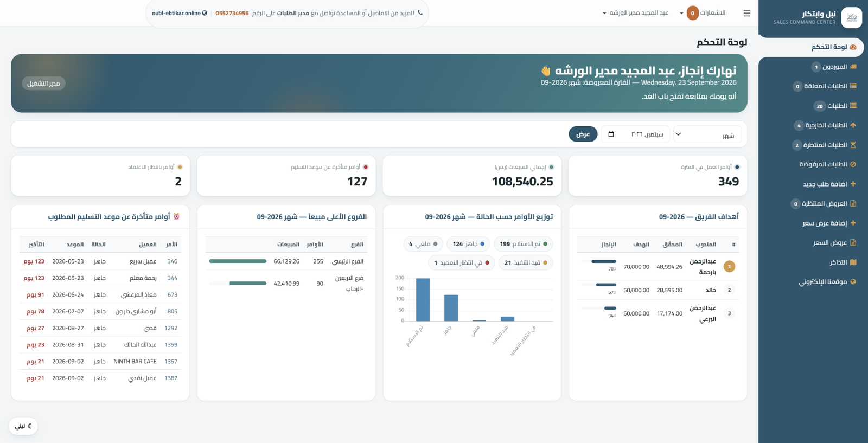Viewport: 868px width, 443px height.
Task: Click the tallest chart bar for تم الاستلام
Action: point(423,300)
